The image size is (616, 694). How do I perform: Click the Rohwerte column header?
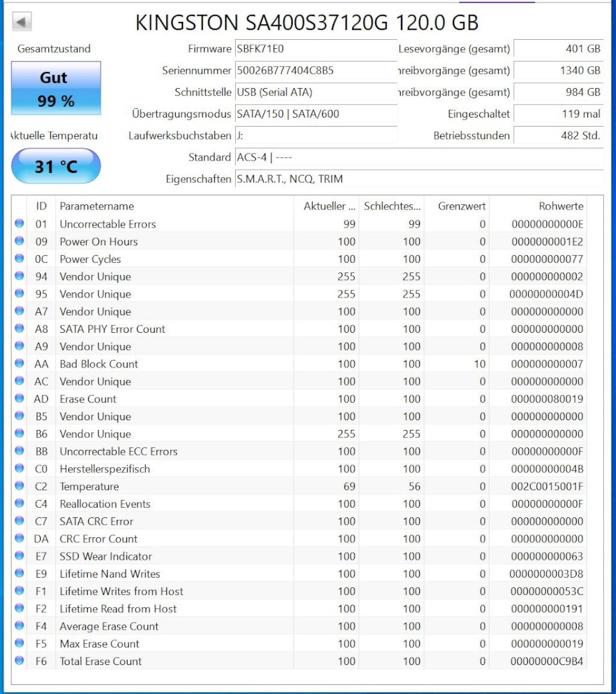(537, 206)
